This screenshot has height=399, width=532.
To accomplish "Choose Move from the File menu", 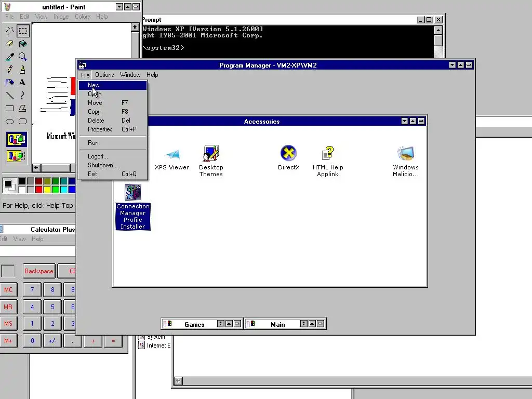I will coord(113,103).
